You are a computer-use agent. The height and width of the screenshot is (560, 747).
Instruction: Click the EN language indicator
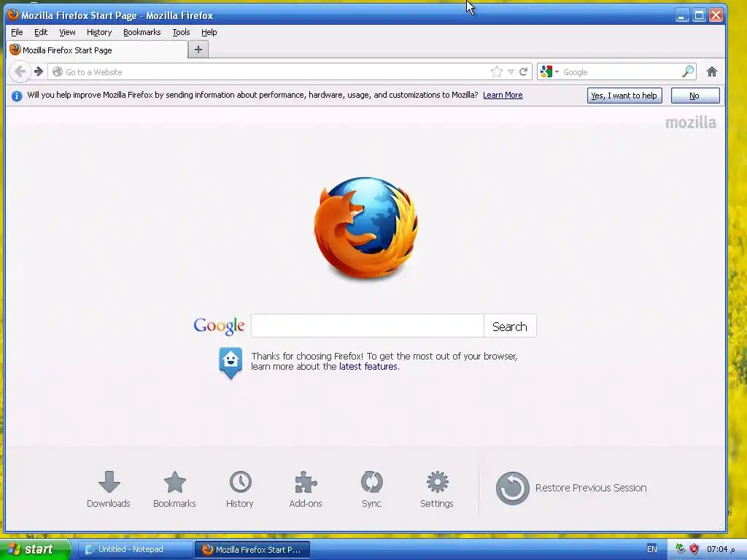651,549
